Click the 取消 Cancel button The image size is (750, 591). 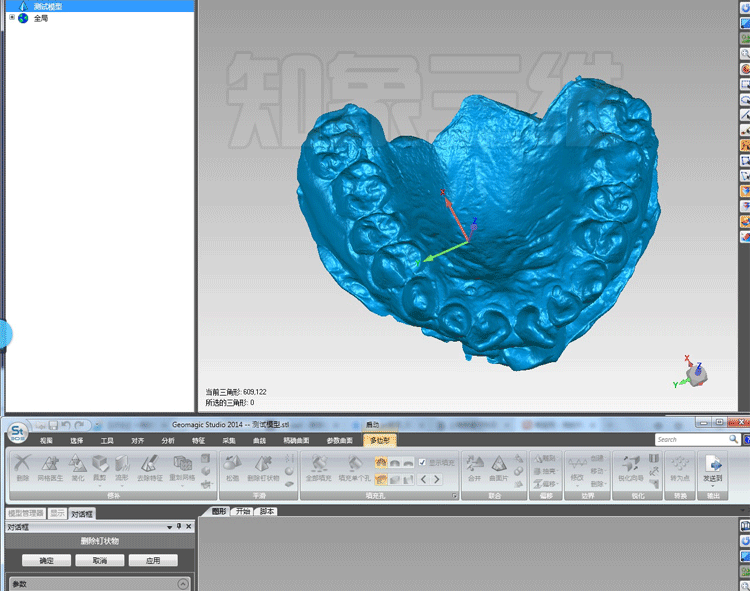point(99,560)
